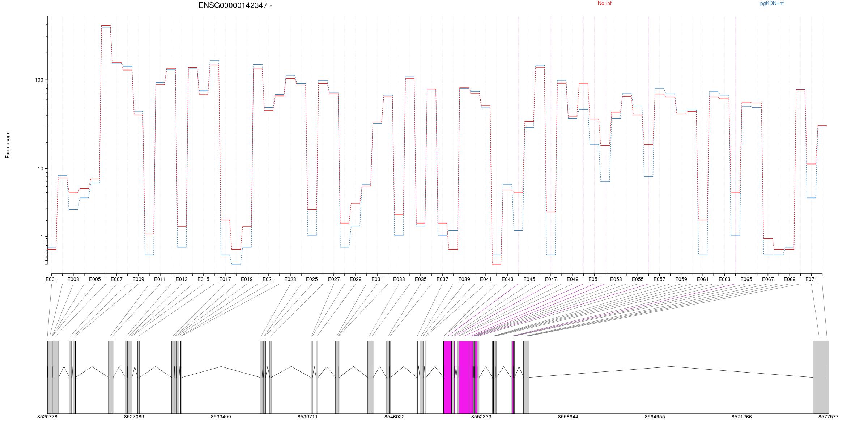Click the genomic coordinate 8577577
868x434 pixels.
[828, 417]
